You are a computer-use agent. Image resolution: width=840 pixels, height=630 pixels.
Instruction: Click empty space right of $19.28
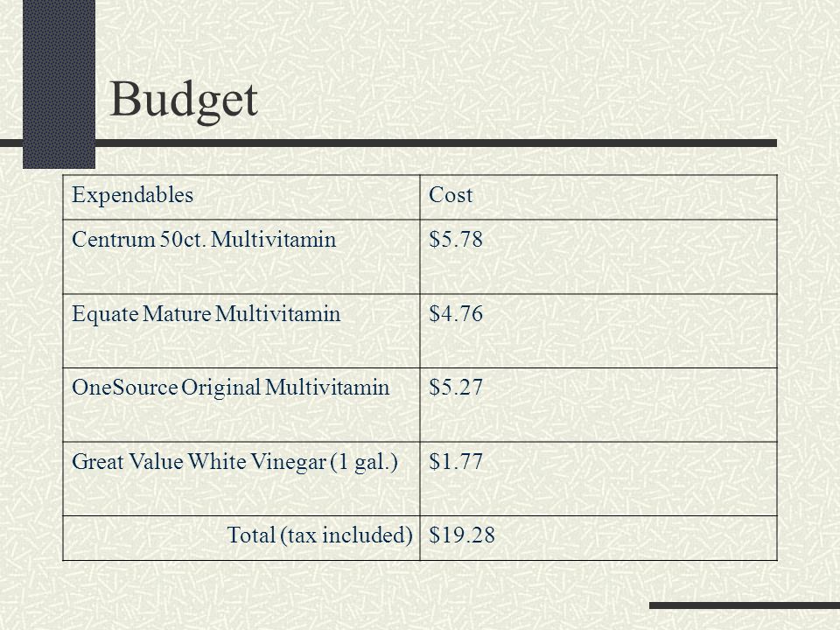[x=635, y=538]
